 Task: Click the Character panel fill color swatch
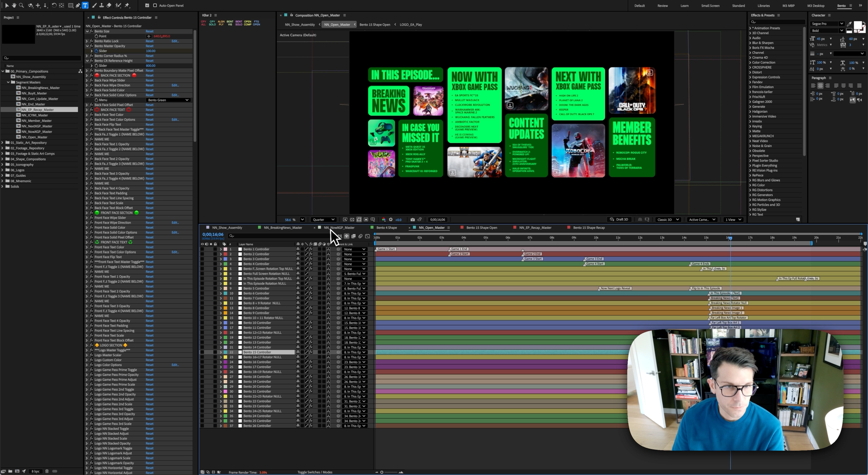(x=857, y=25)
